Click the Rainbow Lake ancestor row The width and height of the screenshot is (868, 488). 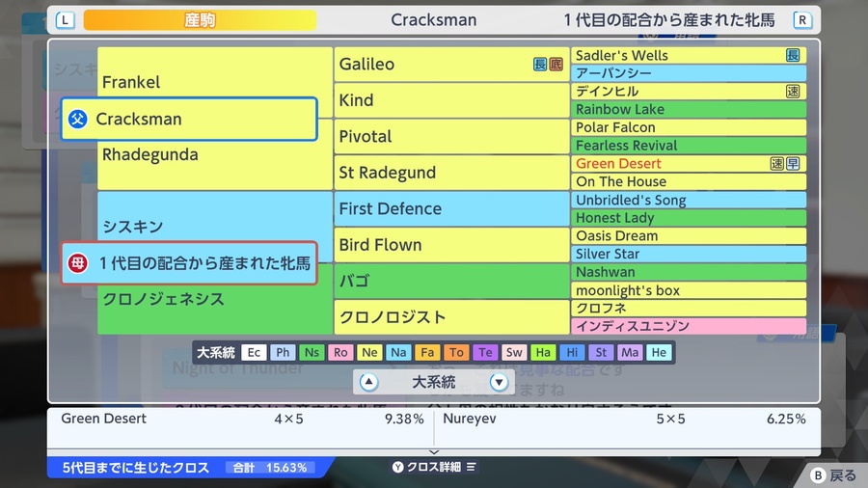[689, 110]
